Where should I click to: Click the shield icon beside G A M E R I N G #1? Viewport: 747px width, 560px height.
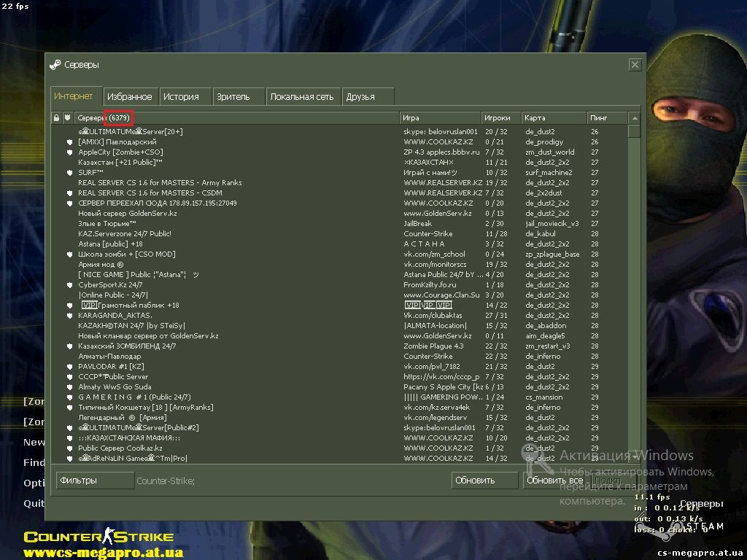click(69, 397)
